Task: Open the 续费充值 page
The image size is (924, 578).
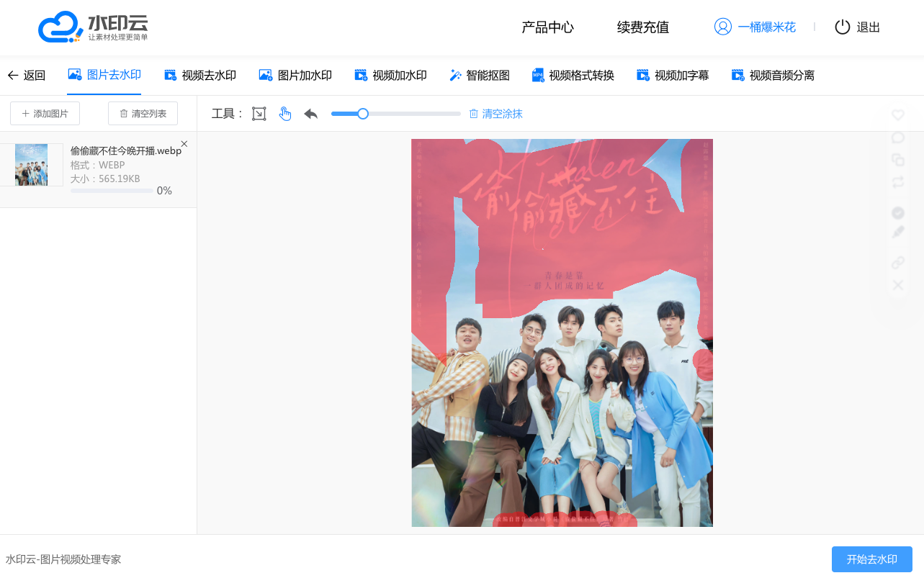Action: click(643, 27)
